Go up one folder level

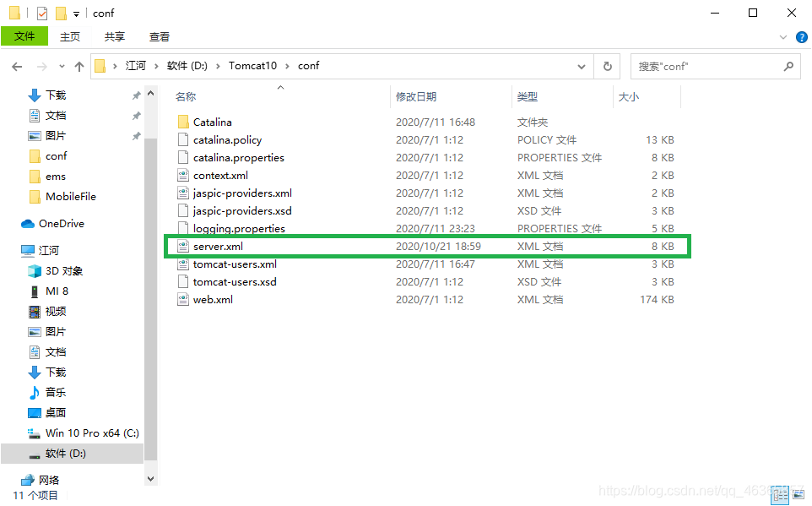click(79, 67)
